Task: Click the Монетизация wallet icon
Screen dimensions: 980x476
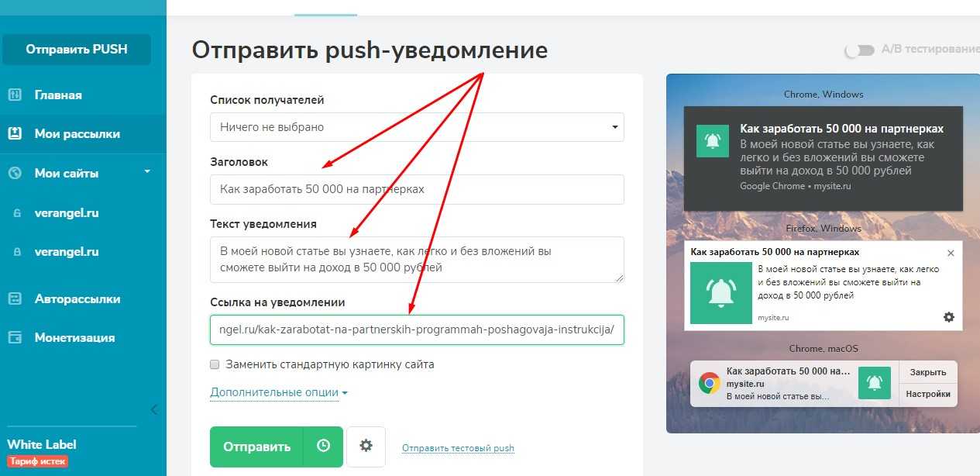Action: tap(15, 337)
